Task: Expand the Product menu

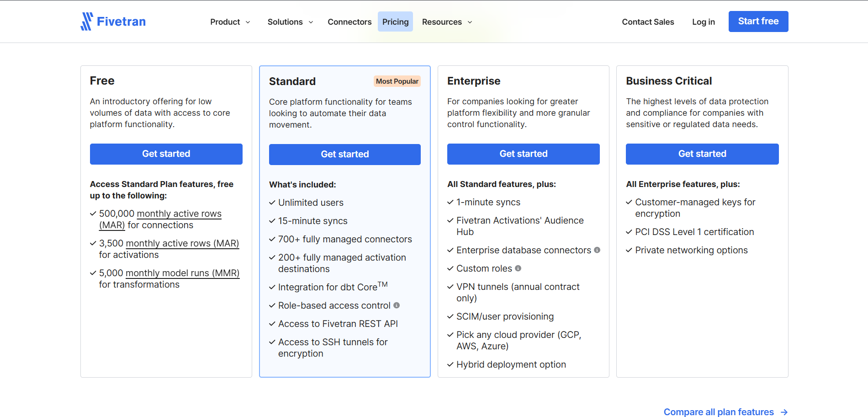Action: 230,22
